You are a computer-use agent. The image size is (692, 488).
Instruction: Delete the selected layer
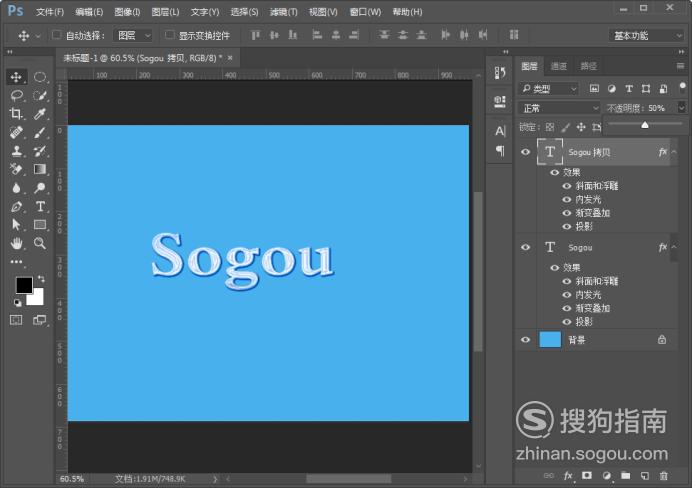click(x=663, y=476)
